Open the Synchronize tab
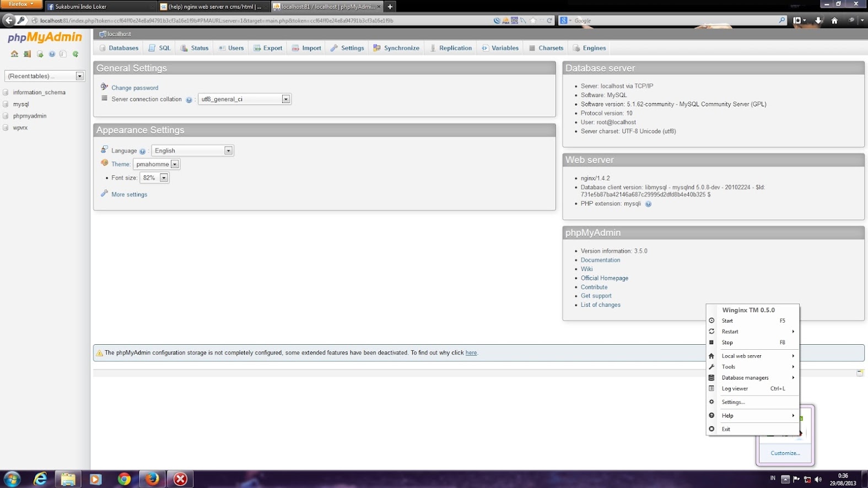The image size is (868, 488). (x=396, y=48)
